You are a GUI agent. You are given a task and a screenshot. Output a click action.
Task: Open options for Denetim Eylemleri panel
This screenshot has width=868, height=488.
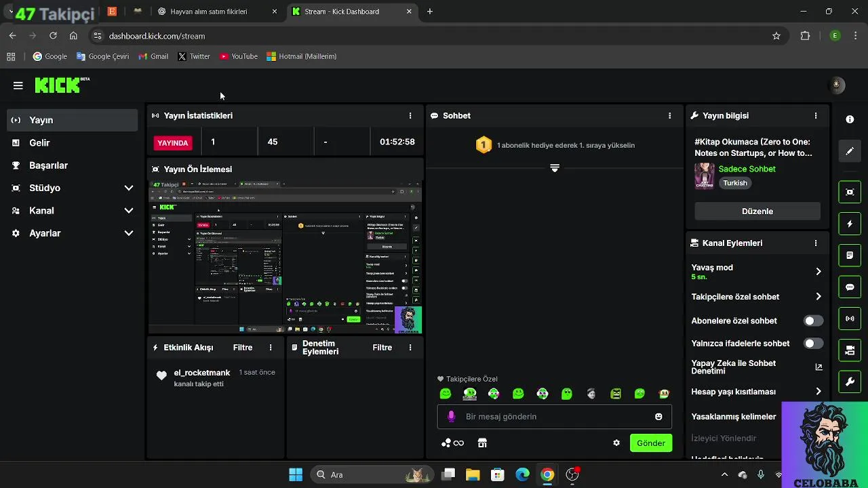coord(410,348)
